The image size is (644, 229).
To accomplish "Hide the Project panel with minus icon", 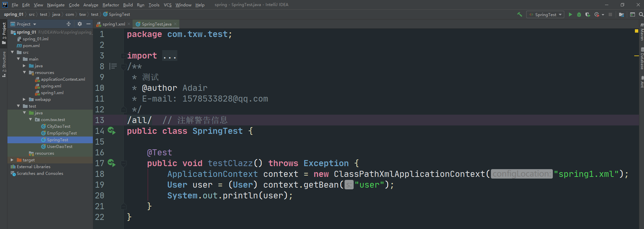I will pyautogui.click(x=88, y=24).
